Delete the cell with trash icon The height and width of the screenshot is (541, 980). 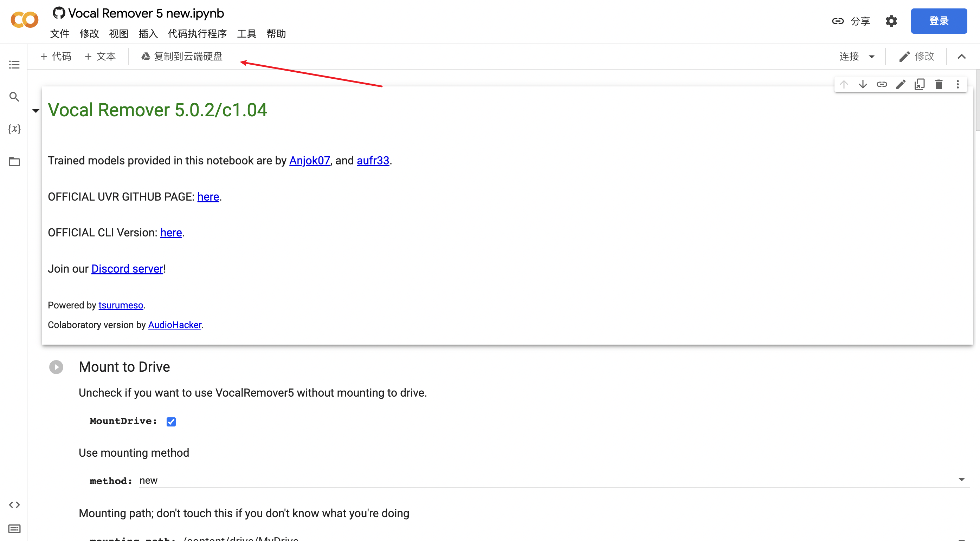pos(939,84)
